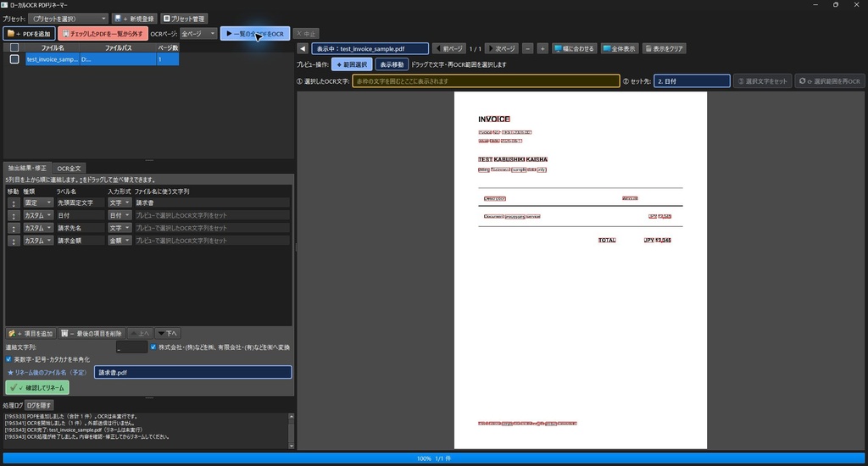Click move handle of 請求先名 row
The width and height of the screenshot is (868, 466).
(14, 229)
